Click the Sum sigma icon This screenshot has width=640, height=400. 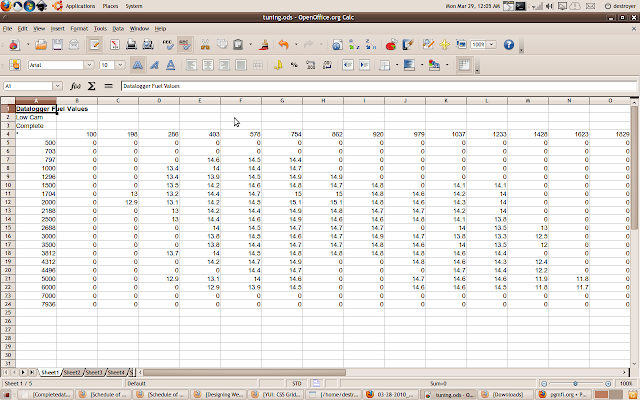tap(92, 87)
